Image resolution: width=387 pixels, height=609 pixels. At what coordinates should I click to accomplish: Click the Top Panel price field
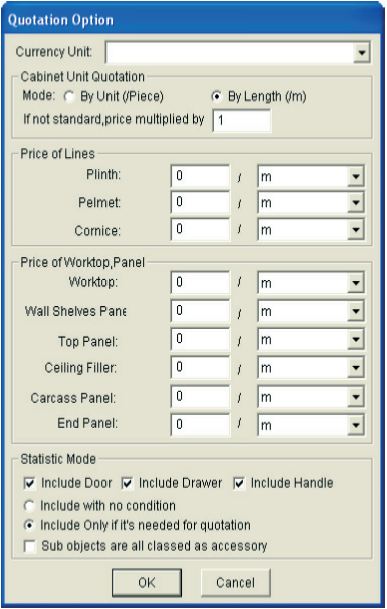(x=200, y=339)
